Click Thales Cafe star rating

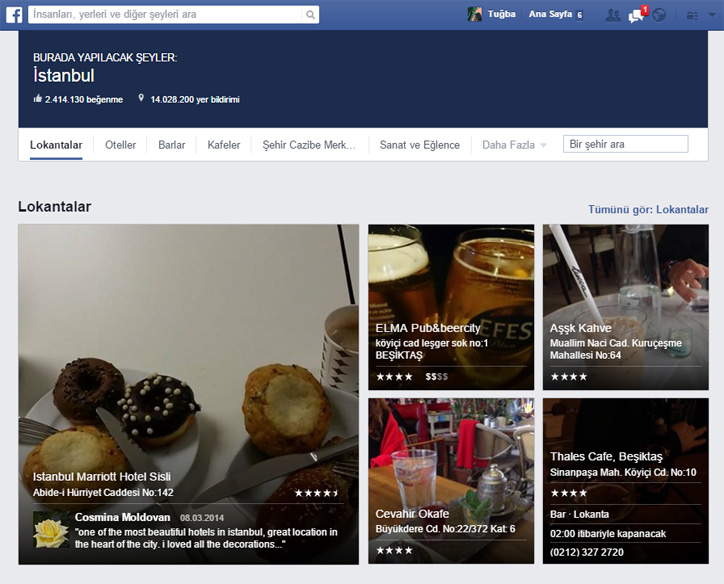click(x=568, y=493)
